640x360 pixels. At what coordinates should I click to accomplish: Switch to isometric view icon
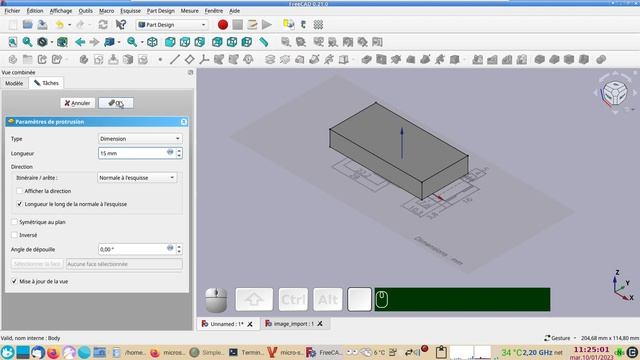tap(152, 42)
